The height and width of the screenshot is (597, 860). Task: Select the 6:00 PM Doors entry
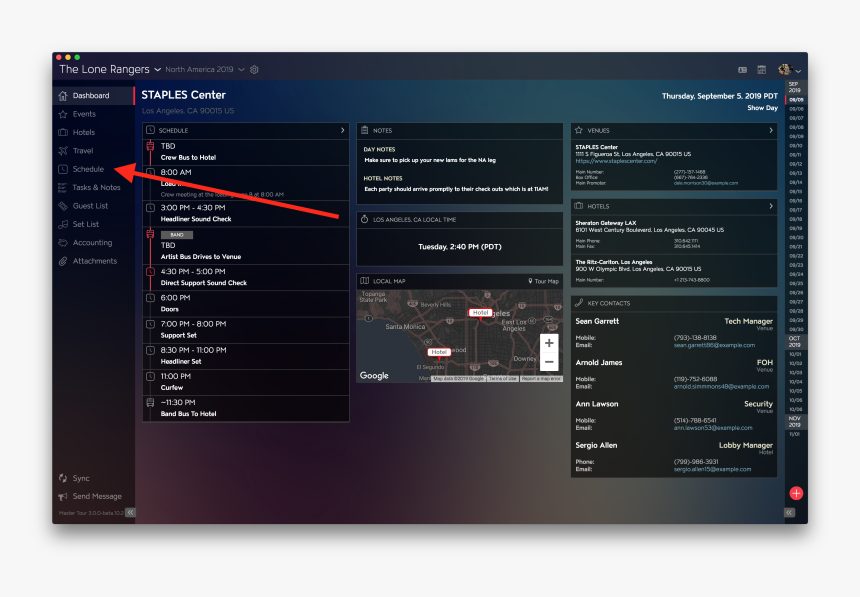pyautogui.click(x=246, y=303)
